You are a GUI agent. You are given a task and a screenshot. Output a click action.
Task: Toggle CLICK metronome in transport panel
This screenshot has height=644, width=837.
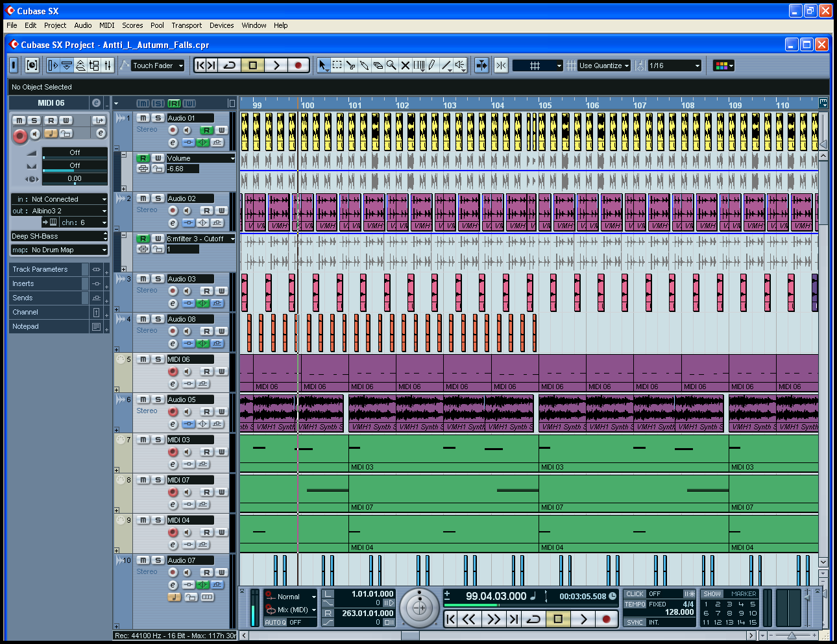(x=635, y=593)
